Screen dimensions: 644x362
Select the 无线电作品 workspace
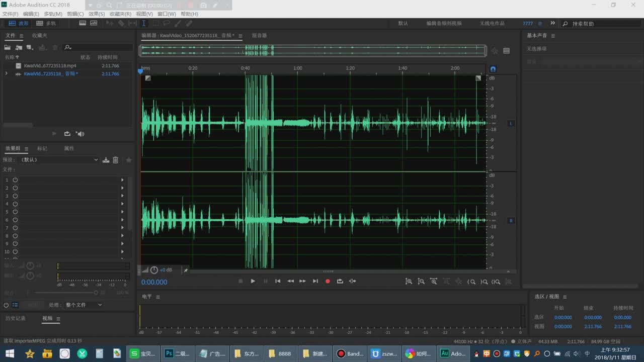coord(492,23)
